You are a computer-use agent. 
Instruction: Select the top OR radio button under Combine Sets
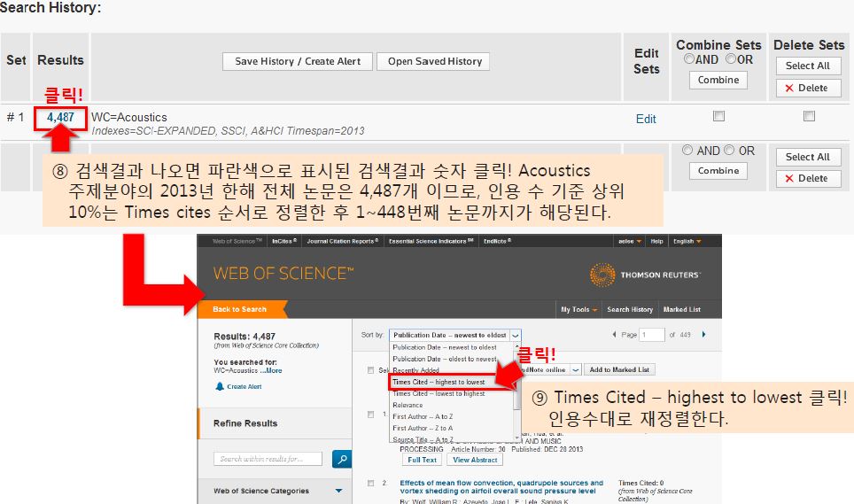[x=730, y=58]
